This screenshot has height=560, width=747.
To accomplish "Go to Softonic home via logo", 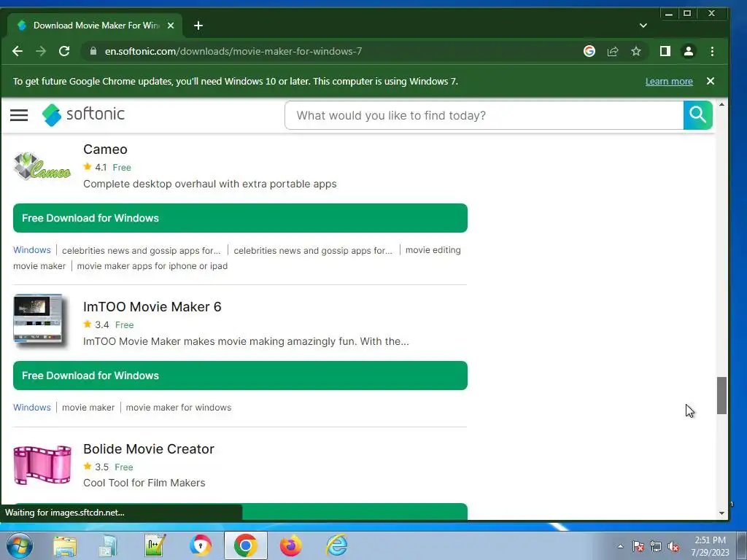I will pos(83,114).
